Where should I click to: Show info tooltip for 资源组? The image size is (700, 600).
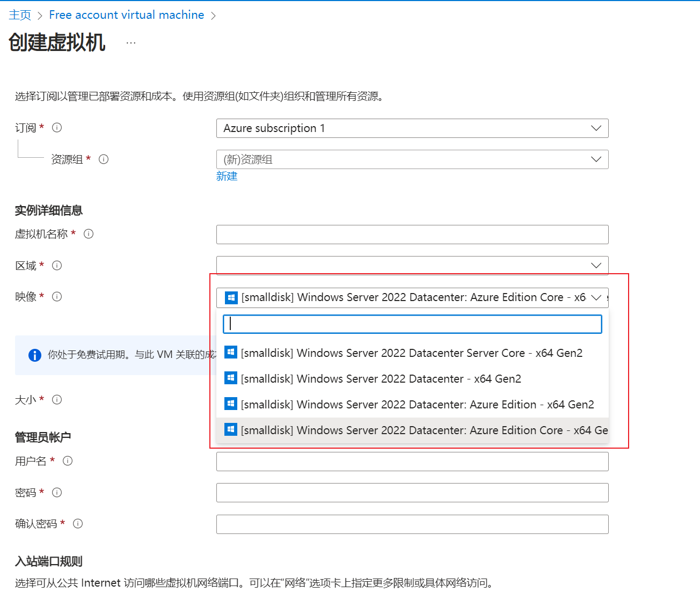(x=104, y=159)
